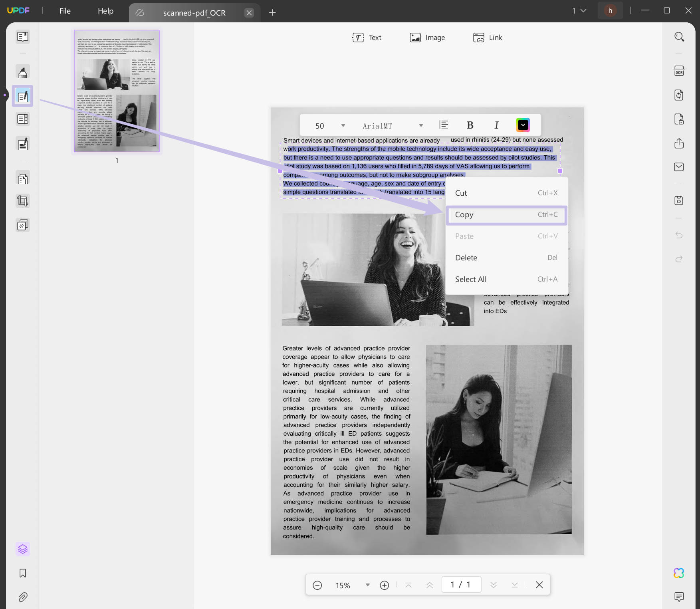
Task: Share document via the email icon
Action: click(x=679, y=167)
